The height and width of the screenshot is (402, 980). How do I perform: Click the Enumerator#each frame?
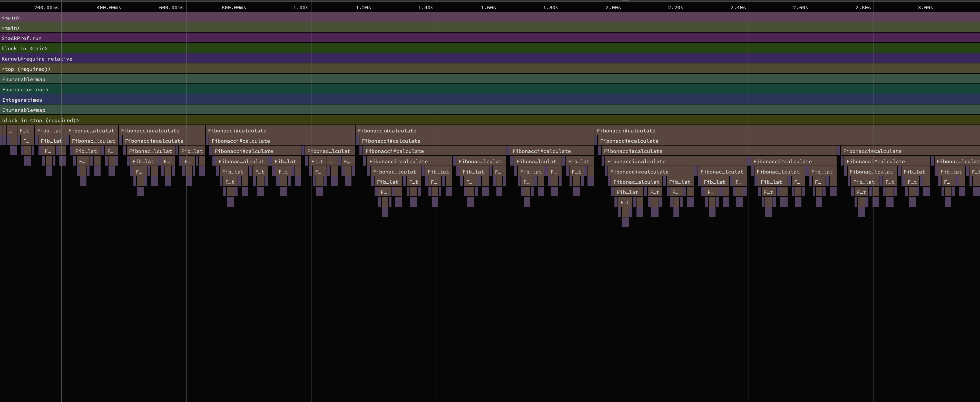pyautogui.click(x=490, y=89)
